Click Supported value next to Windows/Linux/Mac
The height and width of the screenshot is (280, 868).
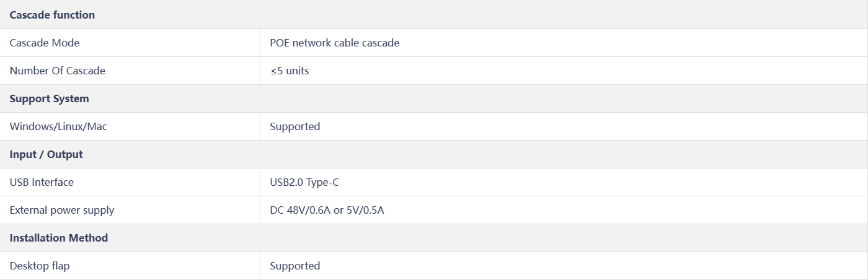click(294, 126)
